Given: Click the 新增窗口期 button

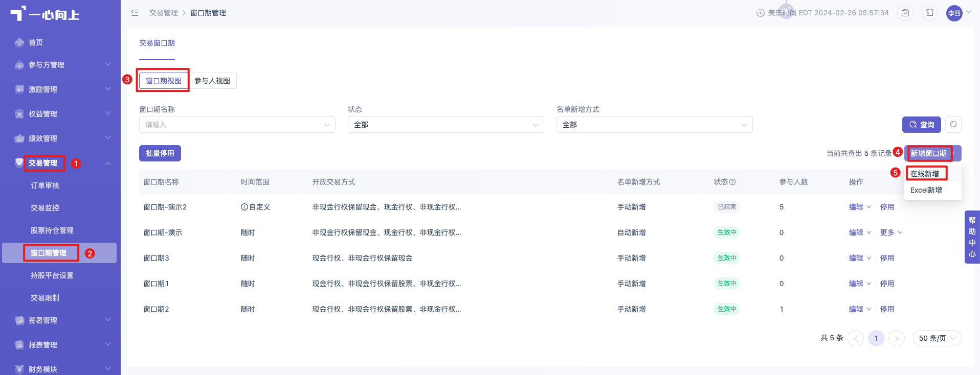Looking at the screenshot, I should point(933,153).
